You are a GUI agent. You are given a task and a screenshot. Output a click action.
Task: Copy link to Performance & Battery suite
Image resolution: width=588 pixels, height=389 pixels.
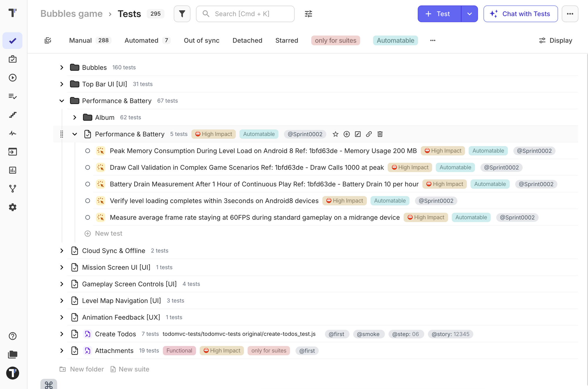click(369, 134)
